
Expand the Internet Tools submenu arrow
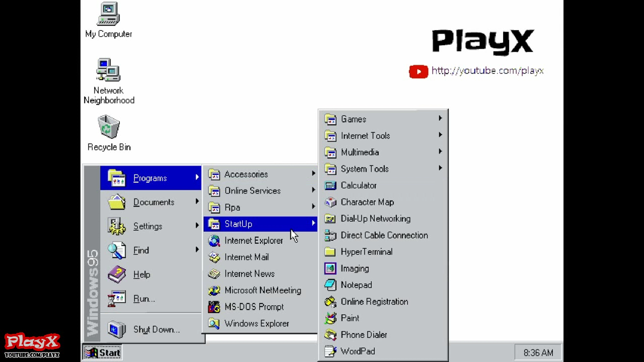[x=440, y=135]
